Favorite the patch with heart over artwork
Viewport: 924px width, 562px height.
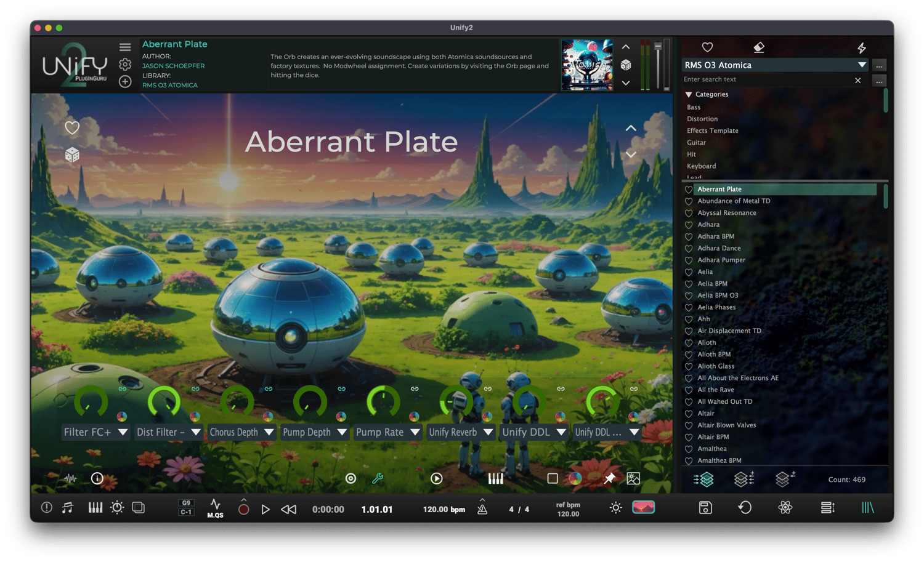click(72, 127)
